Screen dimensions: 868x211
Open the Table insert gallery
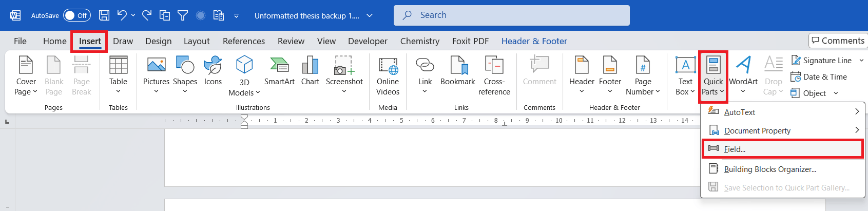pos(118,76)
